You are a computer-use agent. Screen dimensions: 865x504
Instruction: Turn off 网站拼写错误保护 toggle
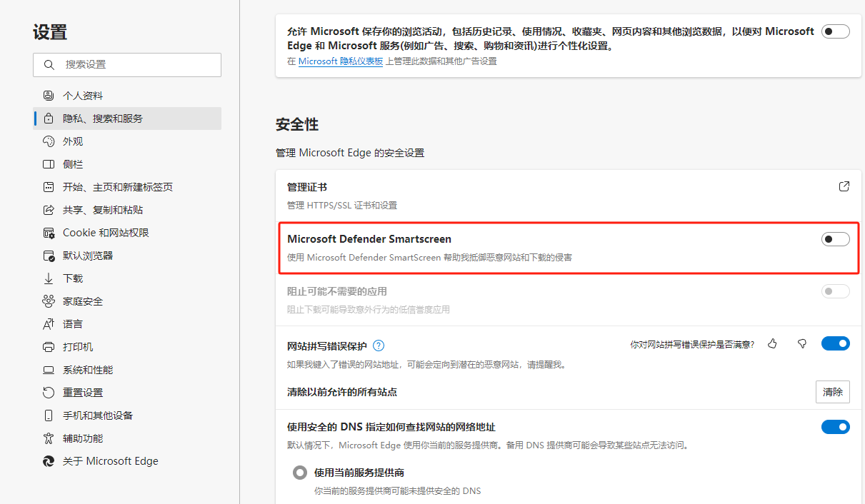(x=836, y=344)
